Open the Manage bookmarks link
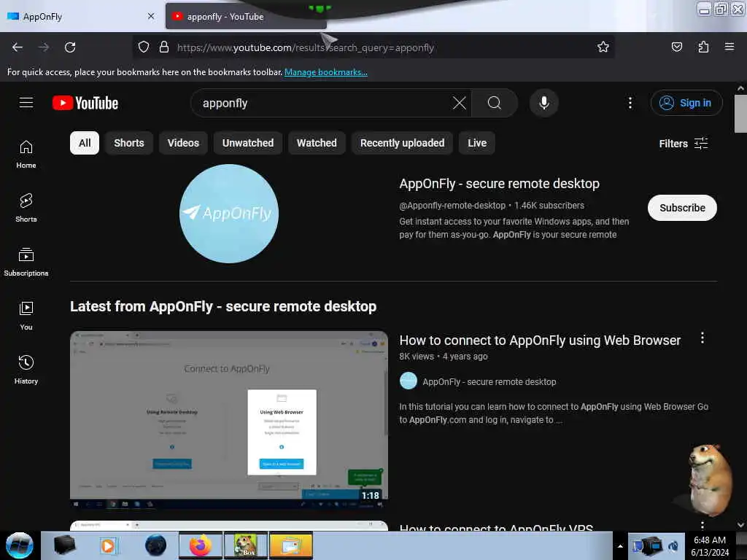This screenshot has height=560, width=747. click(x=325, y=72)
